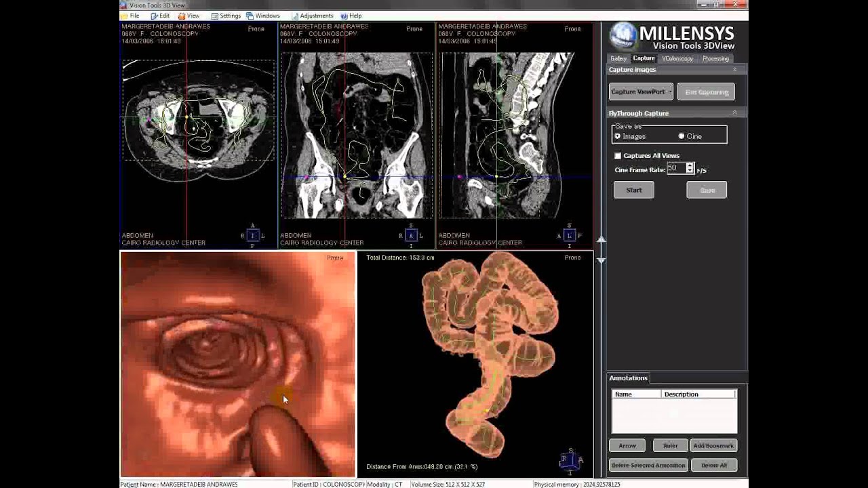Viewport: 868px width, 488px height.
Task: Decrease the Cine Frame Rate value
Action: click(x=690, y=171)
